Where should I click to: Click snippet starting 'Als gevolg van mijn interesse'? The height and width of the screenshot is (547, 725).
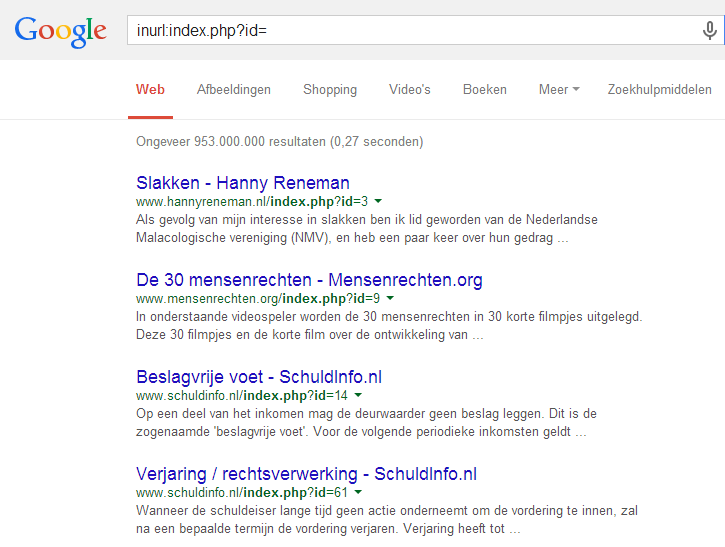pos(367,228)
